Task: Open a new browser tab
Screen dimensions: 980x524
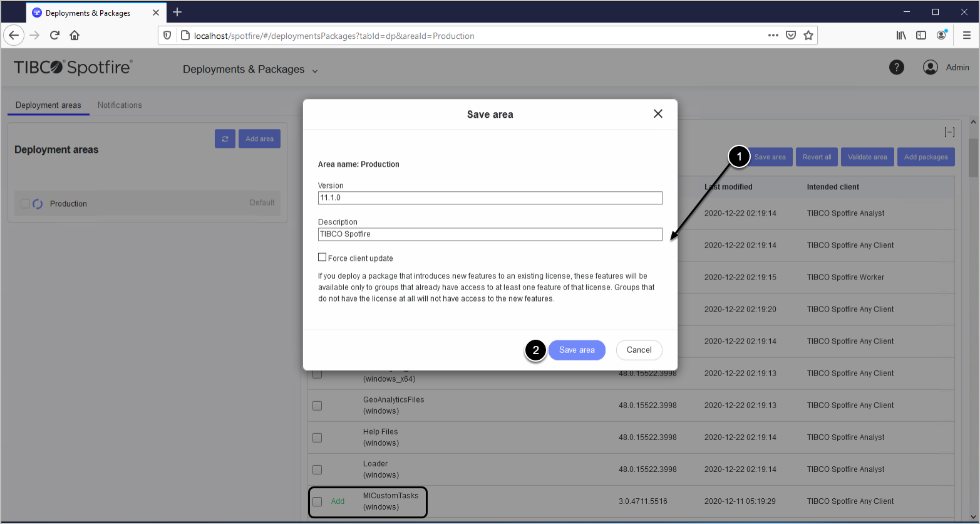Action: click(177, 12)
